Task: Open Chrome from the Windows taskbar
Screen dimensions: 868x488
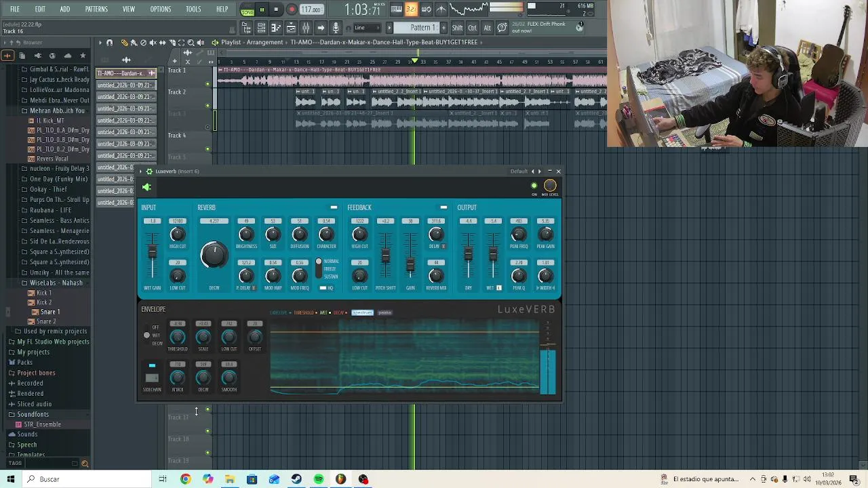Action: [185, 479]
